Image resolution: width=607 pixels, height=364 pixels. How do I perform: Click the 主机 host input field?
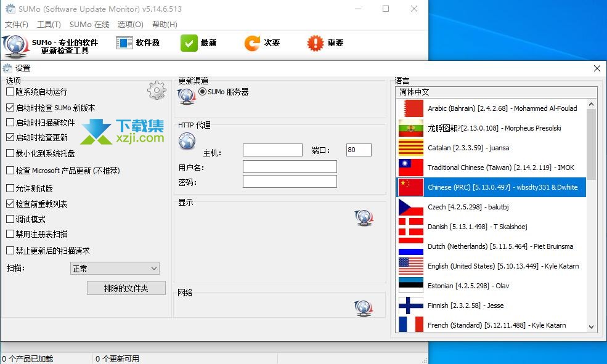pos(272,150)
